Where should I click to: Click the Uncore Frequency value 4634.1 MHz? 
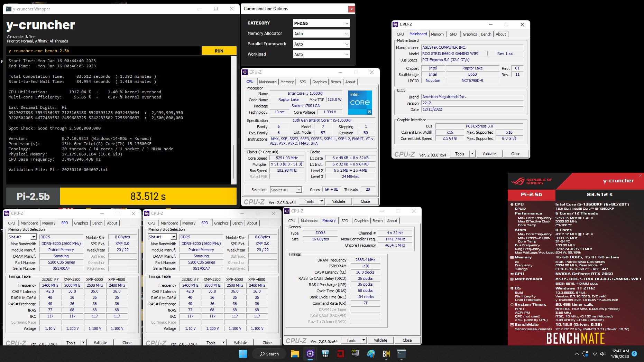395,245
